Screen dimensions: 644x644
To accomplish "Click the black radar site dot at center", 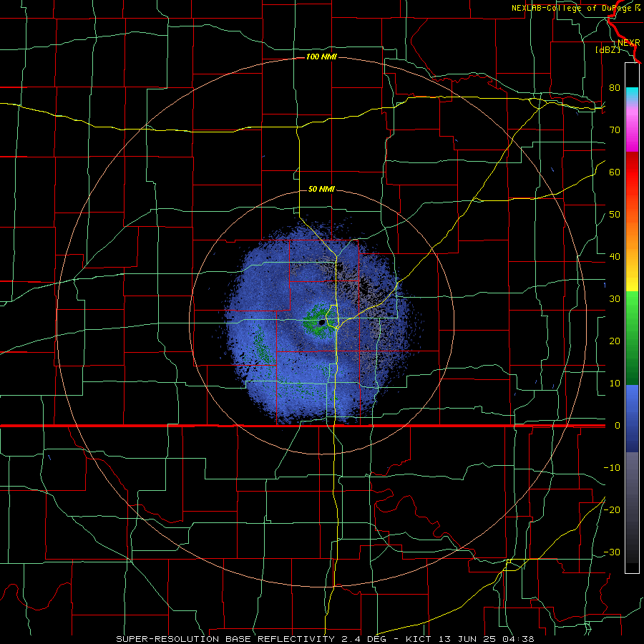I will click(321, 323).
